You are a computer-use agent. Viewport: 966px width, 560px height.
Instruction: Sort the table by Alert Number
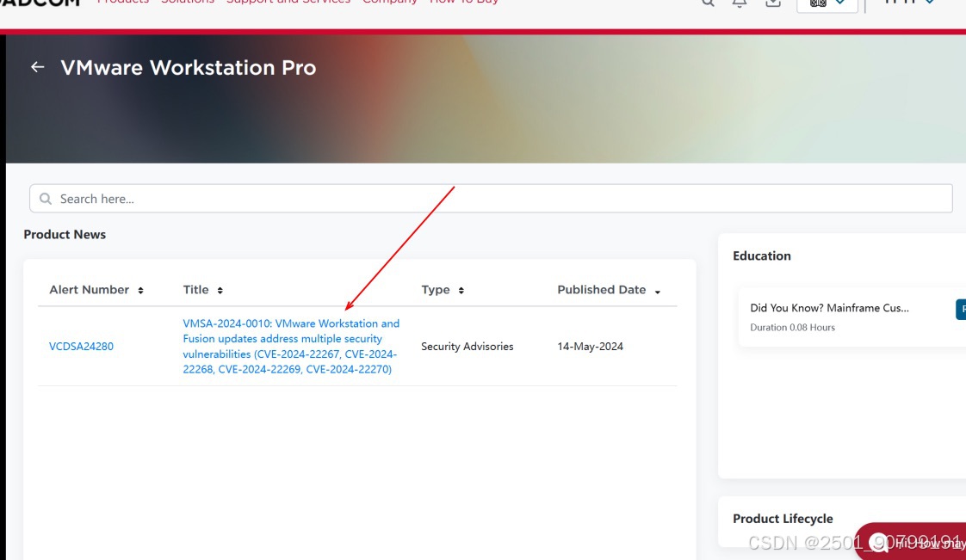pyautogui.click(x=140, y=291)
